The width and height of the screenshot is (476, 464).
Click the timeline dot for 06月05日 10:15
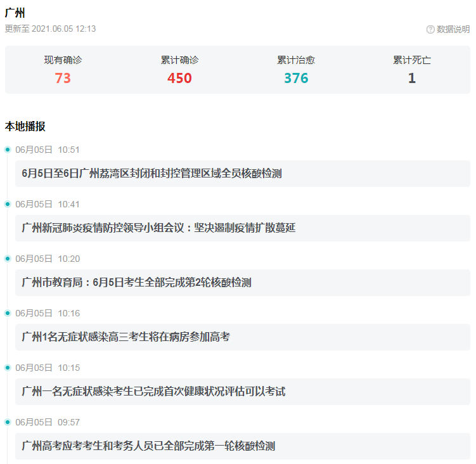8,368
